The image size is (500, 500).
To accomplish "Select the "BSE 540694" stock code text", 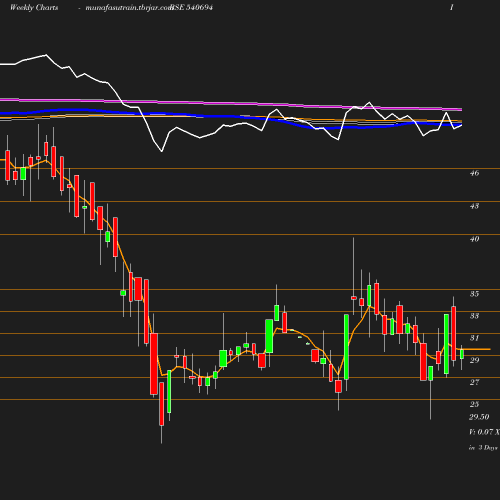I will [192, 7].
